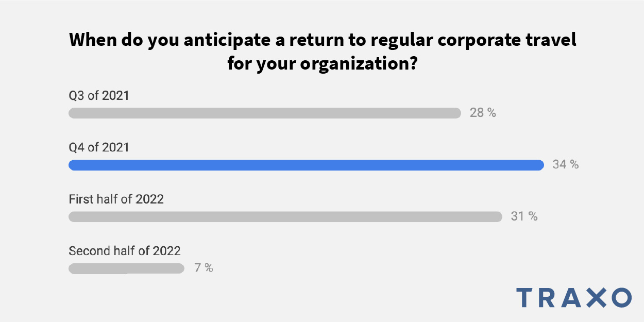Viewport: 644px width, 322px height.
Task: Click the First half of 2022 bar
Action: point(285,216)
